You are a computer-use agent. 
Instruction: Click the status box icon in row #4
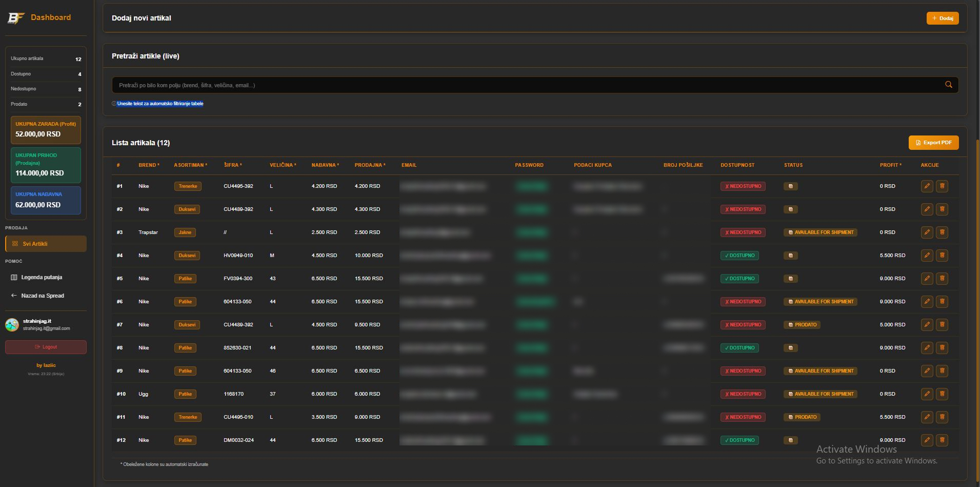pyautogui.click(x=790, y=256)
